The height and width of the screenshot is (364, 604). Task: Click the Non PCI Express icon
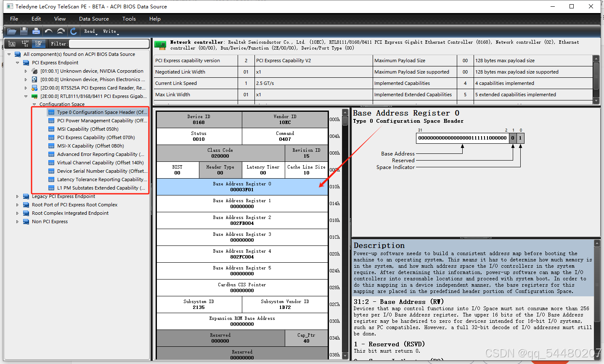click(26, 222)
